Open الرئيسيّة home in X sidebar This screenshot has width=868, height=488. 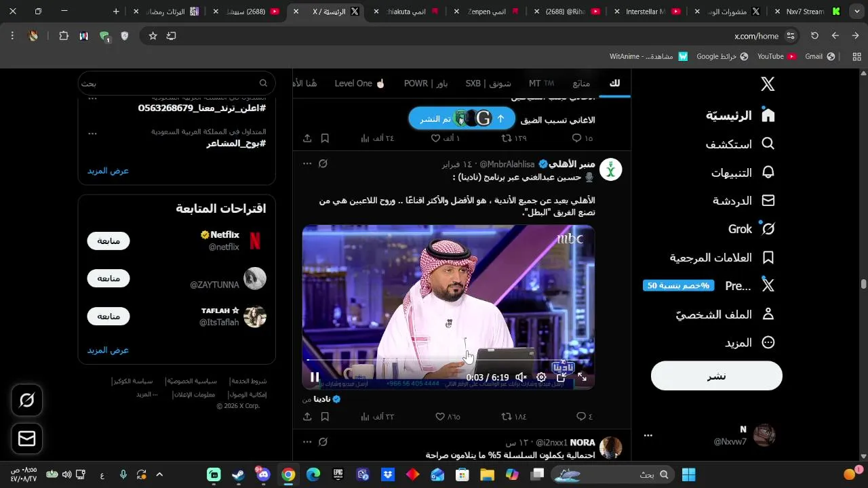click(x=740, y=115)
